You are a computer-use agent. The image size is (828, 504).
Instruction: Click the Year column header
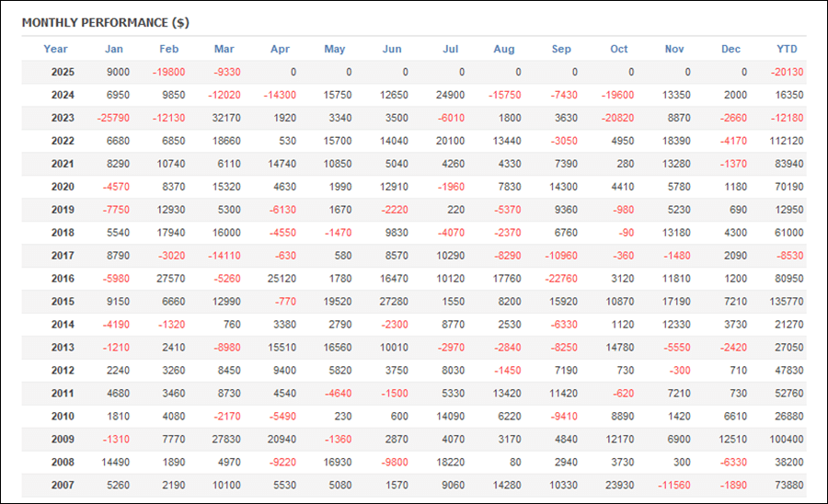55,49
